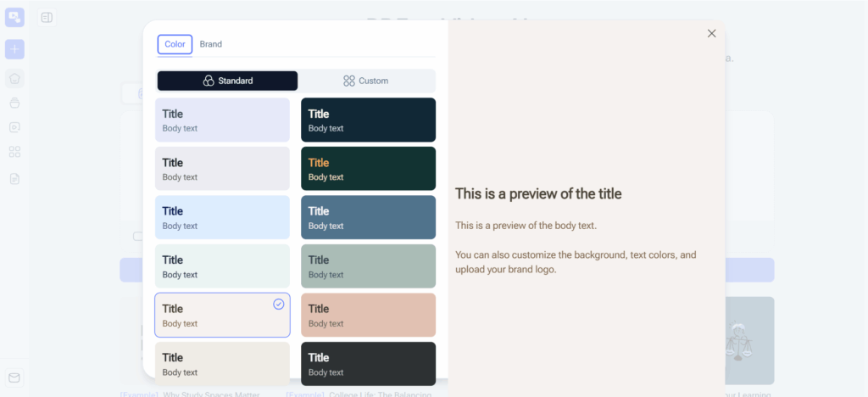Choose the lavender light theme swatch

[x=222, y=120]
